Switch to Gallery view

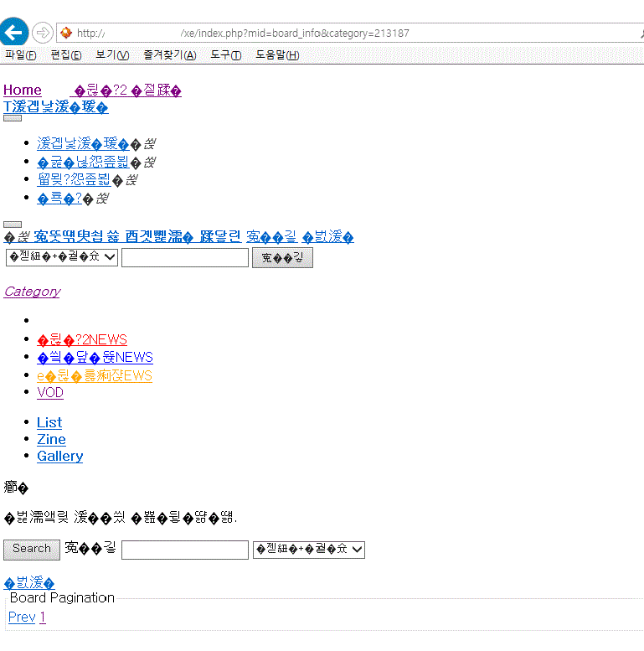click(59, 457)
